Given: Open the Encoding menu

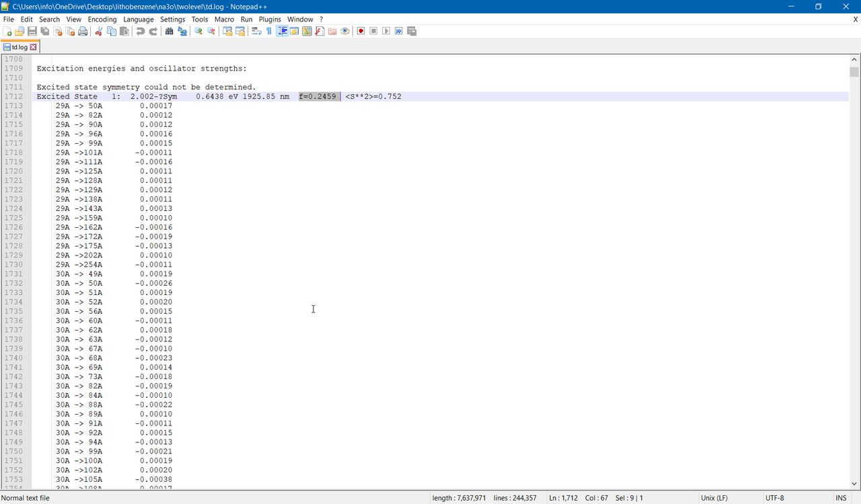Looking at the screenshot, I should [102, 19].
